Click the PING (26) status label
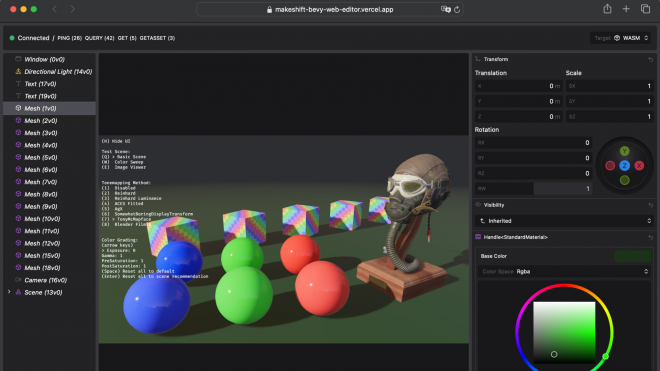The image size is (660, 371). click(x=69, y=38)
